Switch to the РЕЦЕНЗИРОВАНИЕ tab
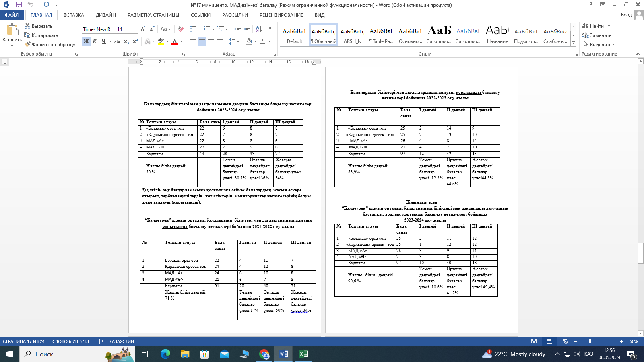644x362 pixels. (281, 15)
